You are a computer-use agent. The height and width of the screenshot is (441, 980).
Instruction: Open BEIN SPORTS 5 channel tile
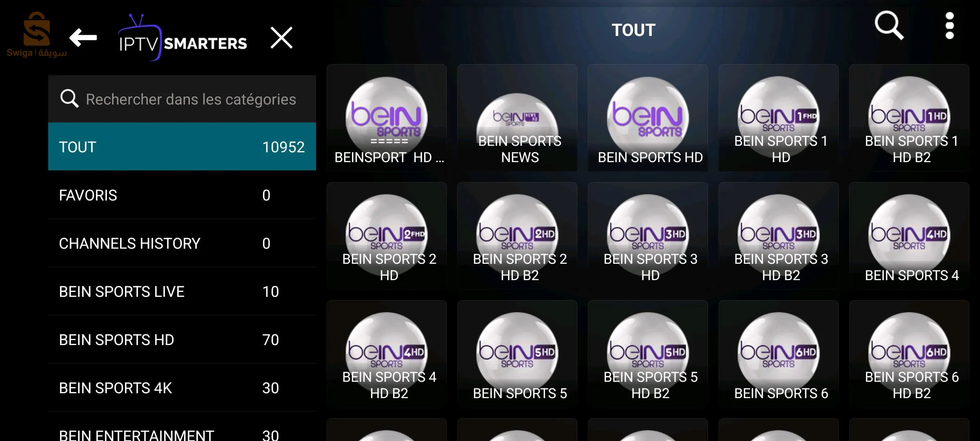click(517, 354)
